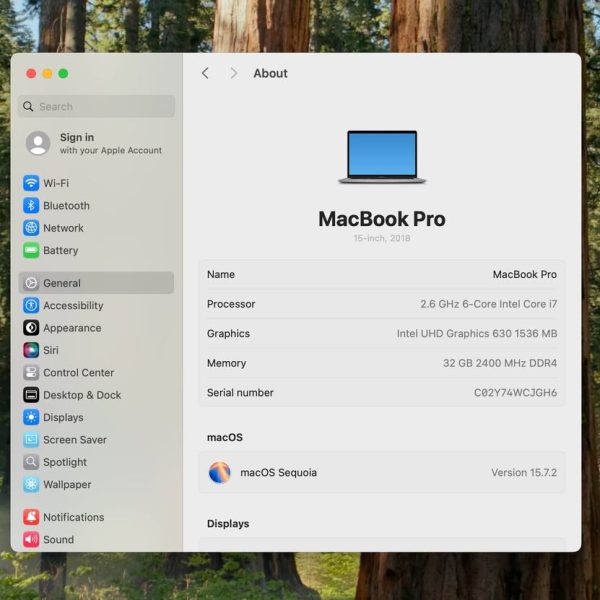Open the Siri icon
The height and width of the screenshot is (600, 600).
point(31,350)
